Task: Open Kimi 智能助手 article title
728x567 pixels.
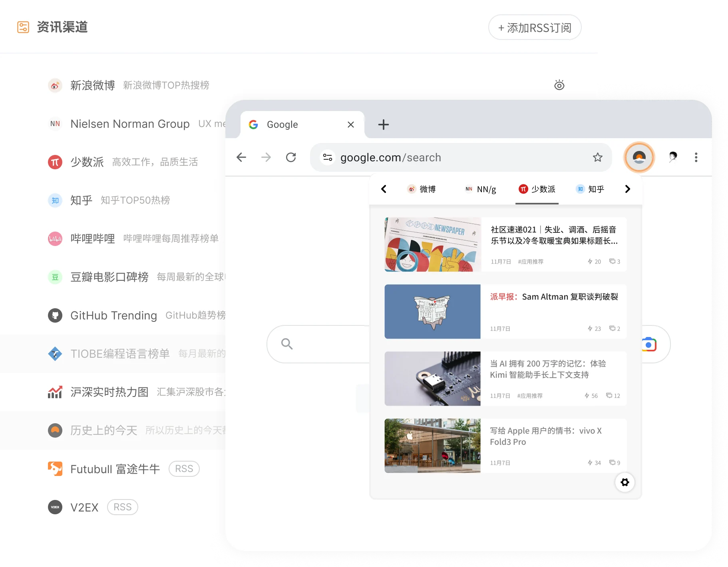Action: point(548,369)
